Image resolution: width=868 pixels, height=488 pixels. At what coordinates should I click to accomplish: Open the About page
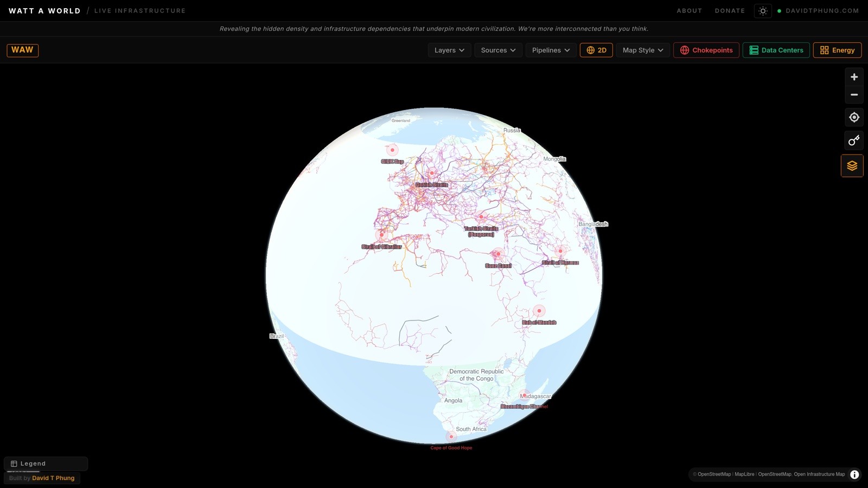689,11
